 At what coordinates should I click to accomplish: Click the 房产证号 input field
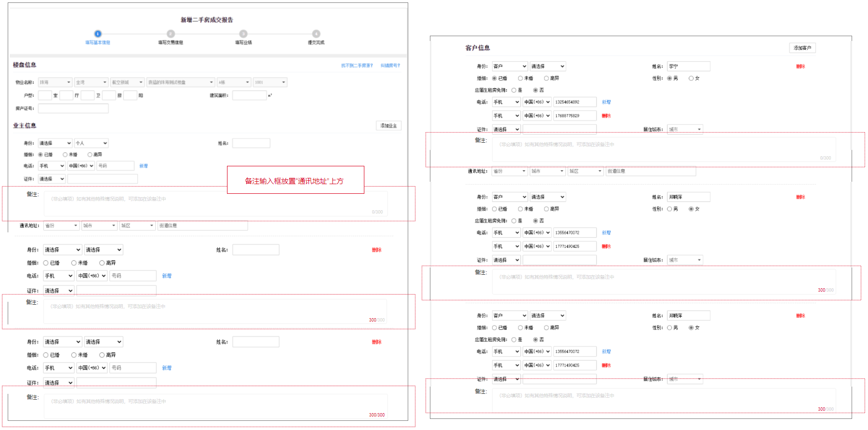[73, 108]
